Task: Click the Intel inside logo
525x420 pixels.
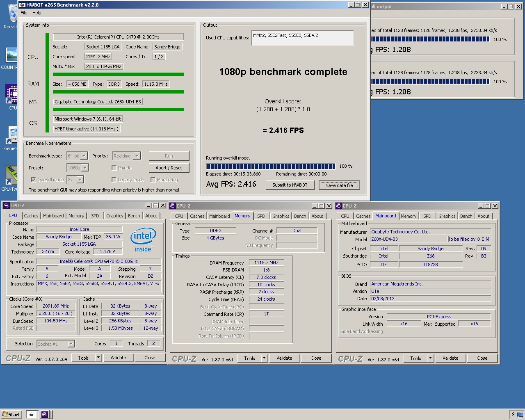Action: click(143, 240)
